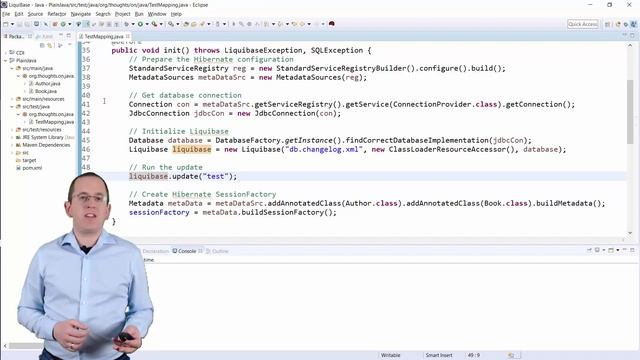Click the Package Explorer horizontal scrollbar
The image size is (640, 360).
point(25,346)
